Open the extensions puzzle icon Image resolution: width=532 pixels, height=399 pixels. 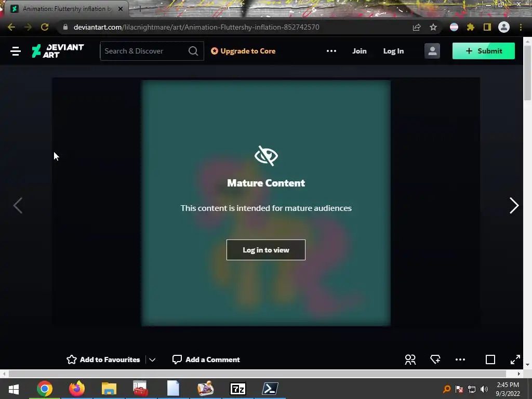tap(471, 27)
